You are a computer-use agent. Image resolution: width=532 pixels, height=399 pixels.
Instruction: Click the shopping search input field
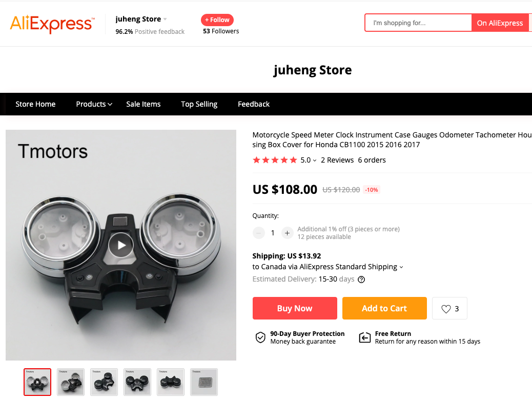pyautogui.click(x=418, y=23)
